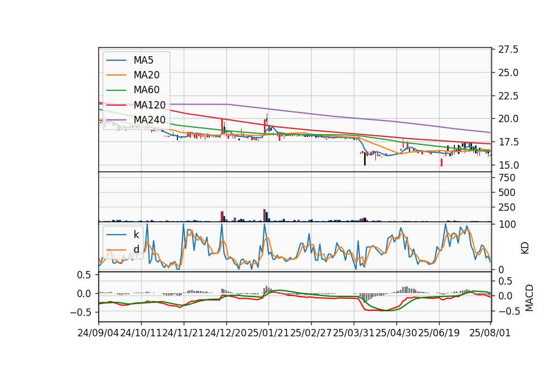This screenshot has height=392, width=546.
Task: Click the 27.5 price axis label
Action: (x=508, y=49)
